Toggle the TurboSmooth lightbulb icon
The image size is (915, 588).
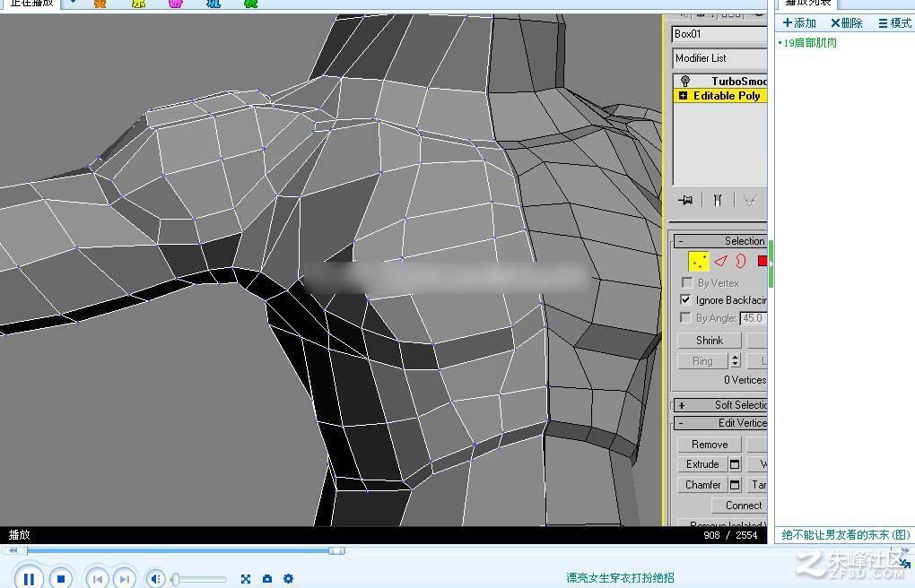point(685,81)
